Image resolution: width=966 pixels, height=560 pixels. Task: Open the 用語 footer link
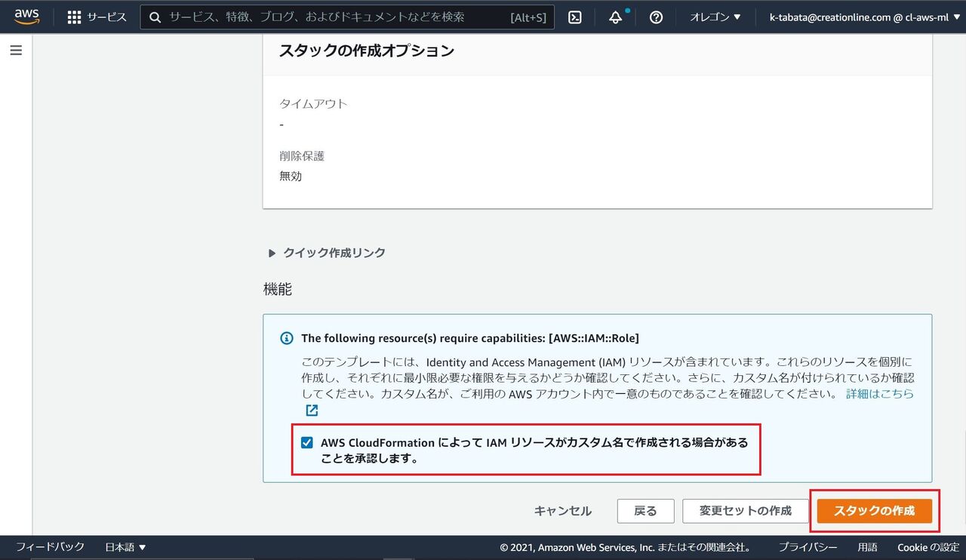pos(867,547)
